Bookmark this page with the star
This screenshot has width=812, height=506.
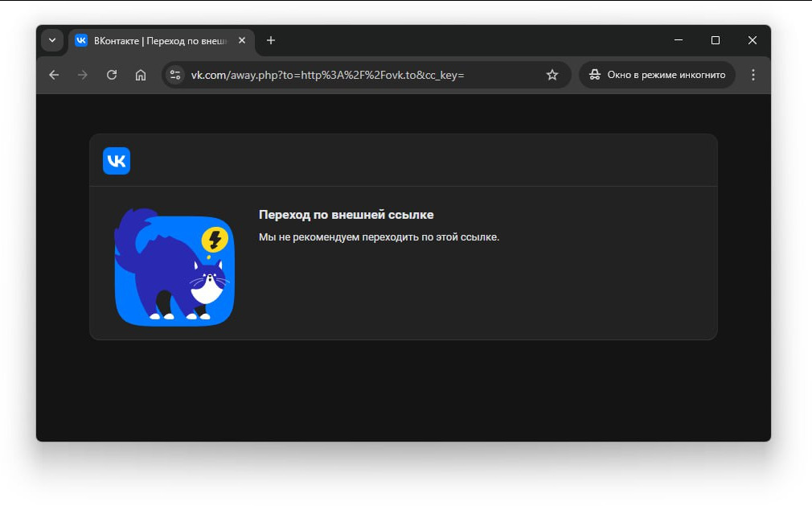(x=552, y=75)
